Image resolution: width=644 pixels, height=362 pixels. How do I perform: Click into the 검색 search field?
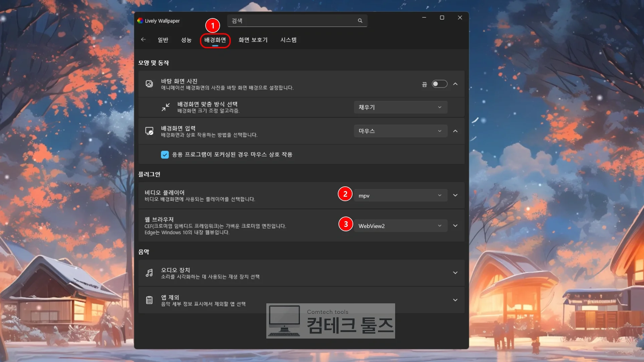(297, 21)
